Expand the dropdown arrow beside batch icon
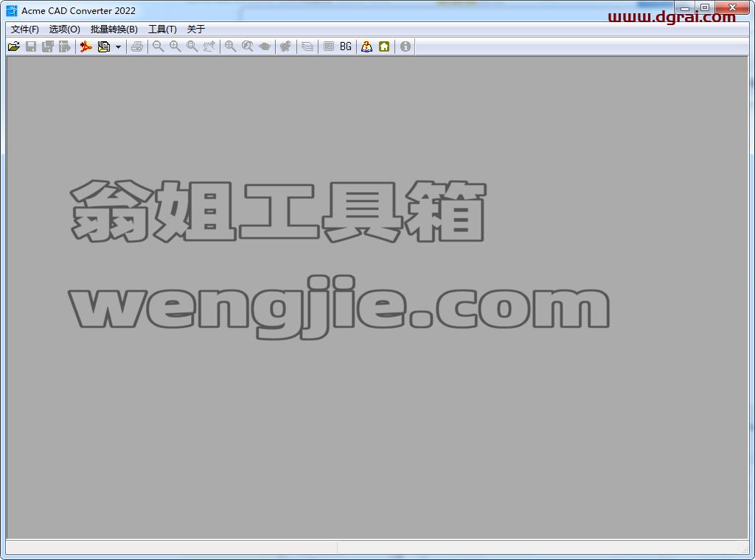755x560 pixels. point(118,46)
